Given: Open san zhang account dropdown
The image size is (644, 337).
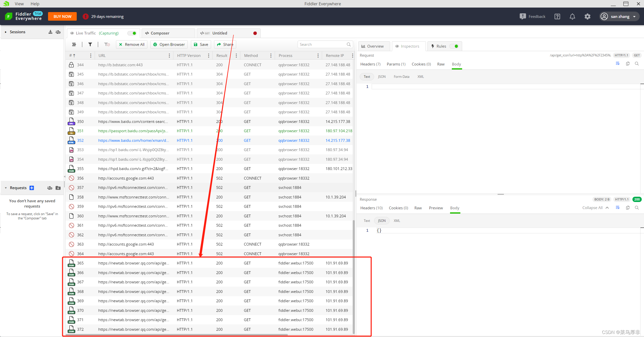Looking at the screenshot, I should point(620,17).
